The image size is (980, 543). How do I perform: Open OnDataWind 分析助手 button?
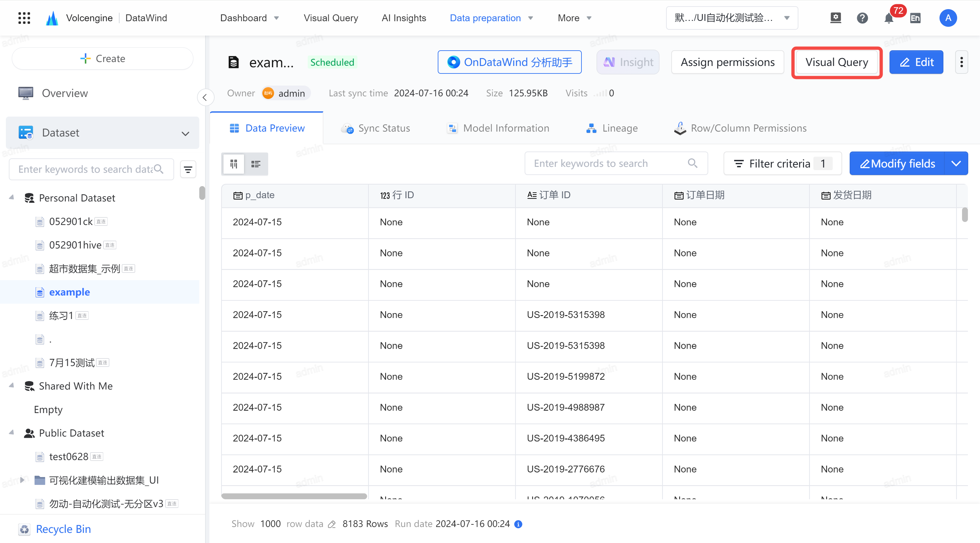pos(509,62)
